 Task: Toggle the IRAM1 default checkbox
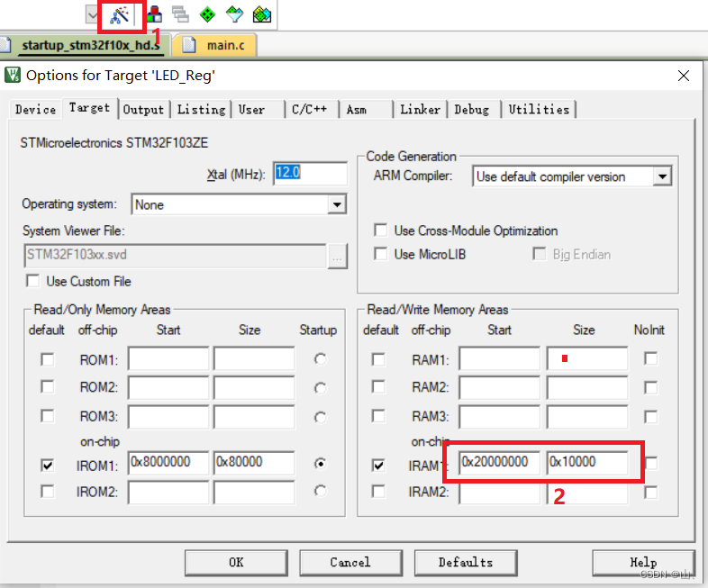point(378,466)
